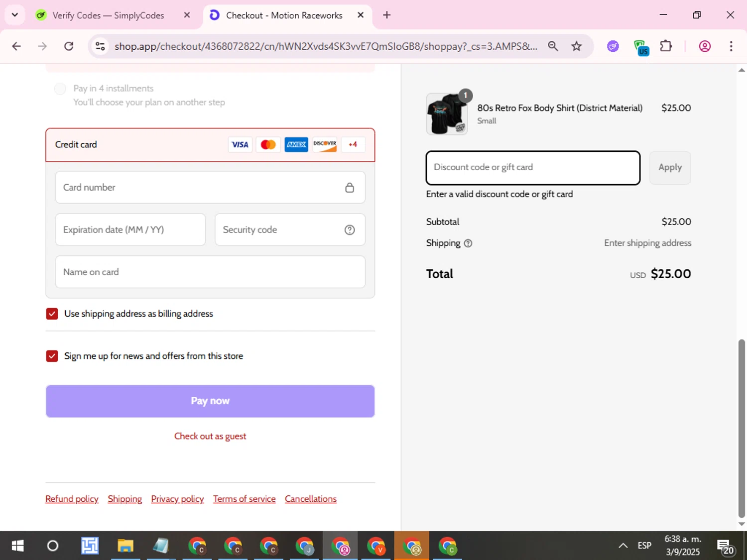Open the blue maze app in the taskbar

(x=90, y=546)
